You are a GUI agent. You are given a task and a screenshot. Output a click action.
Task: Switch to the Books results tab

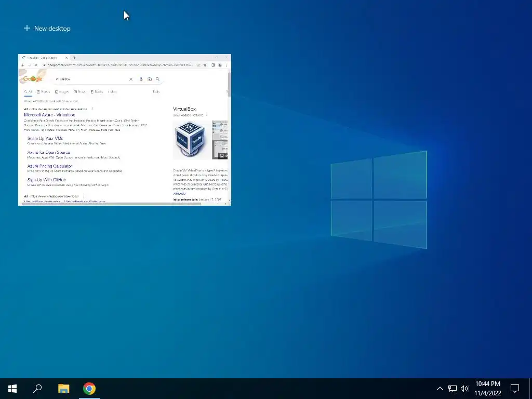click(97, 92)
